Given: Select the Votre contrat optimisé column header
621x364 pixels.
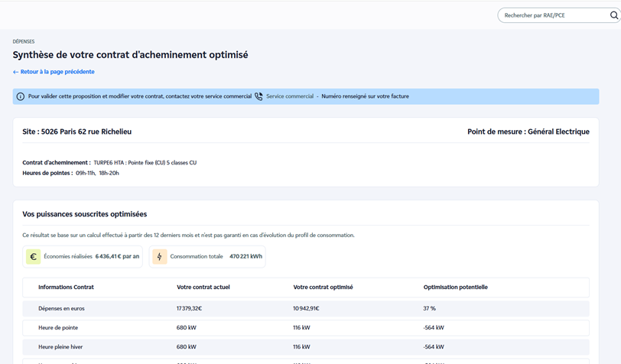Looking at the screenshot, I should pyautogui.click(x=323, y=288).
